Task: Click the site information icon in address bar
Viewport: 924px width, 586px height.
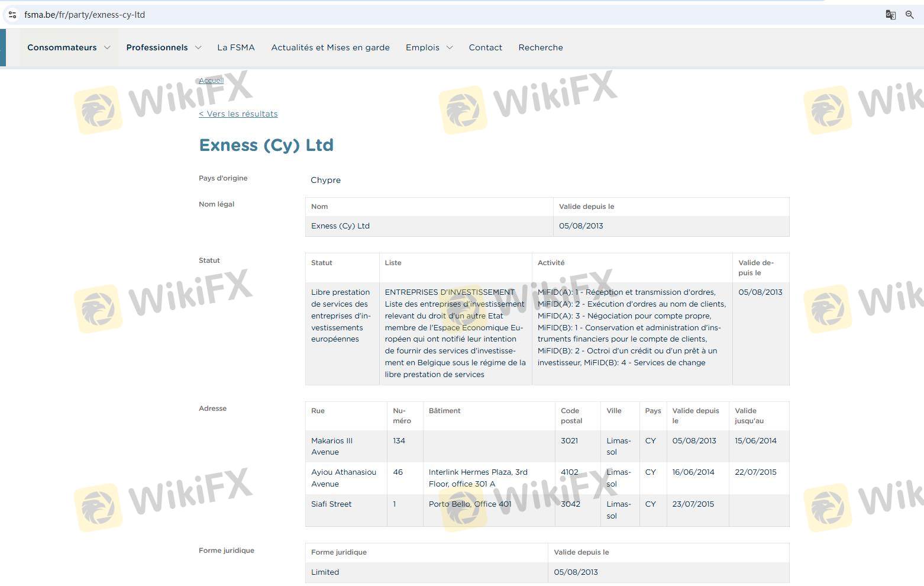Action: click(12, 15)
